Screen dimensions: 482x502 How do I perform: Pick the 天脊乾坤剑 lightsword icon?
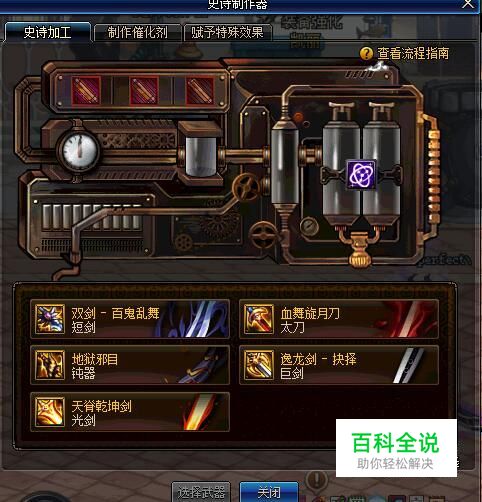(x=50, y=412)
